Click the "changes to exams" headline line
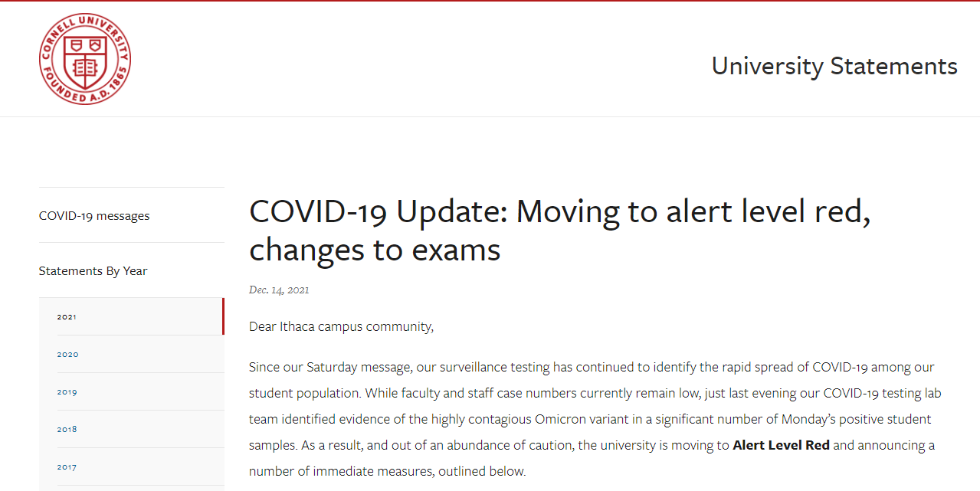Viewport: 980px width, 491px height. coord(375,250)
